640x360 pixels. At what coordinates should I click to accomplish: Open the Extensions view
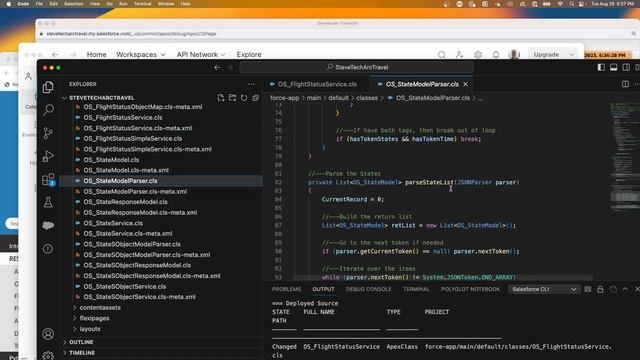pos(48,179)
